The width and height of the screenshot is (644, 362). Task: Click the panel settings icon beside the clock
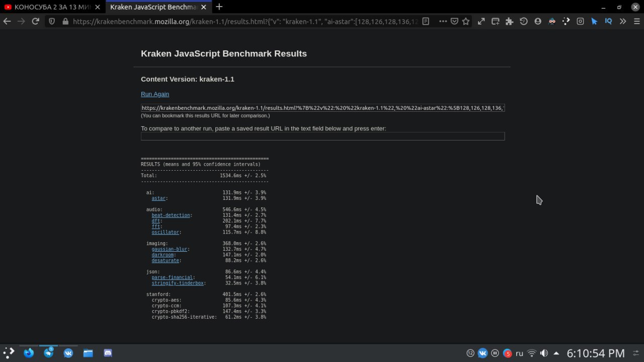[636, 353]
